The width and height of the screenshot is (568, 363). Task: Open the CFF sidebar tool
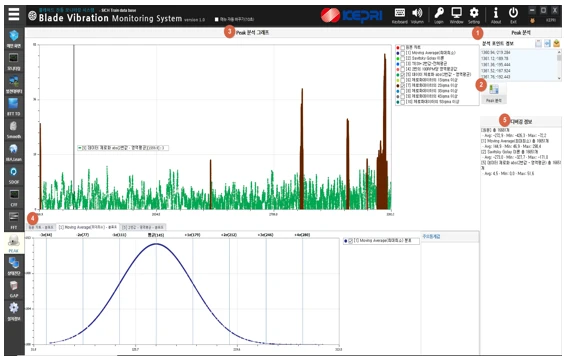pyautogui.click(x=13, y=198)
